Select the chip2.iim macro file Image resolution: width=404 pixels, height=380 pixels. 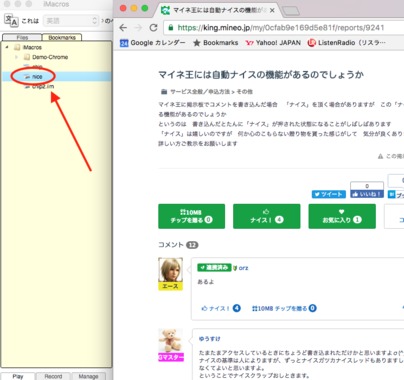pos(39,86)
